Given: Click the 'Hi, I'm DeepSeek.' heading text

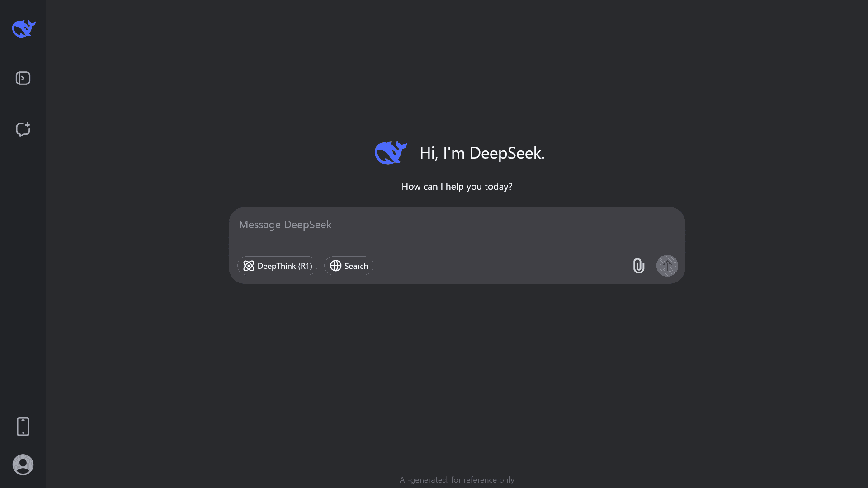Looking at the screenshot, I should click(x=482, y=153).
